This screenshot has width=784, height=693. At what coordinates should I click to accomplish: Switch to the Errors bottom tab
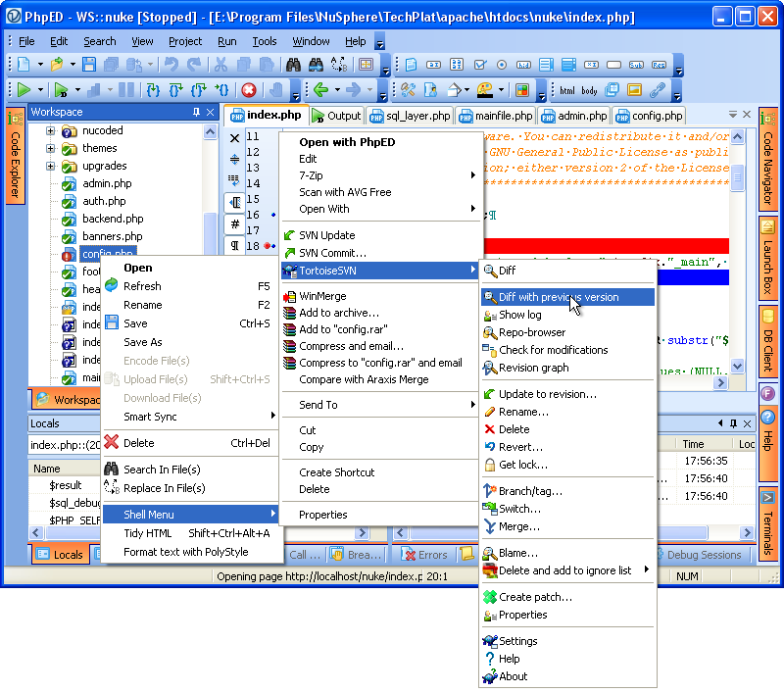point(425,555)
